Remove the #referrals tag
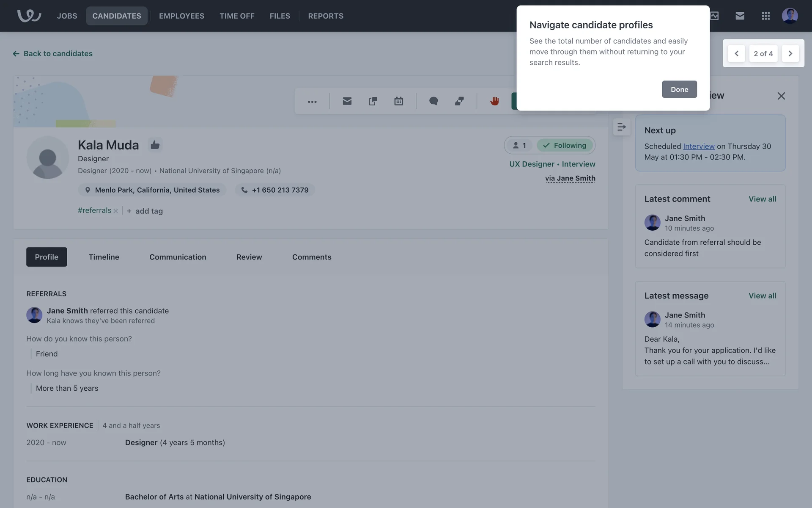 click(115, 211)
